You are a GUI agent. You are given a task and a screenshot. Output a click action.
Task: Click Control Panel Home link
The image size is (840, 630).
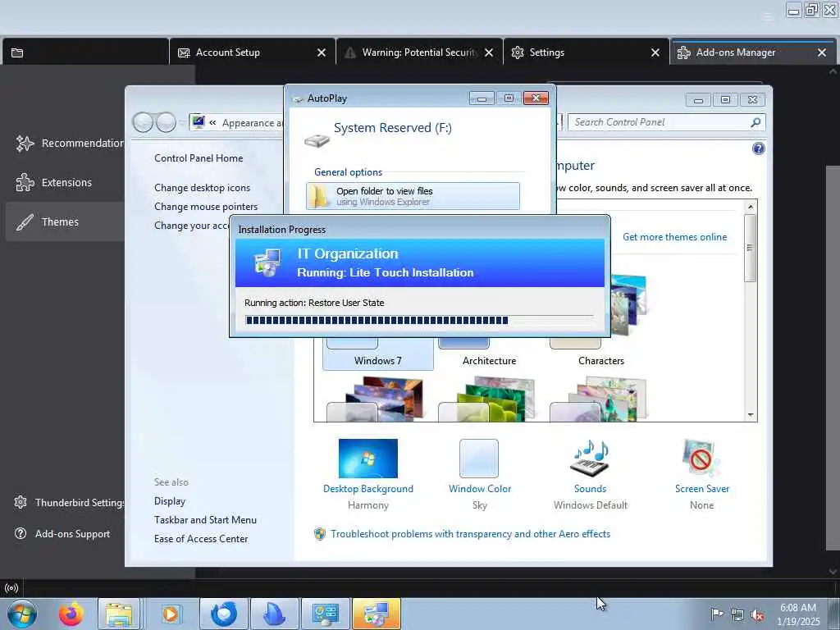[199, 158]
